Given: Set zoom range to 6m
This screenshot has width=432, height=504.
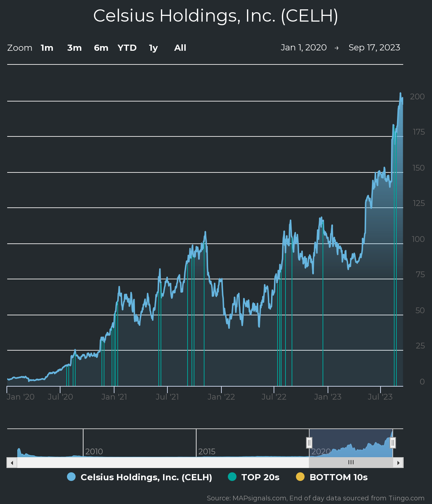Looking at the screenshot, I should click(101, 48).
